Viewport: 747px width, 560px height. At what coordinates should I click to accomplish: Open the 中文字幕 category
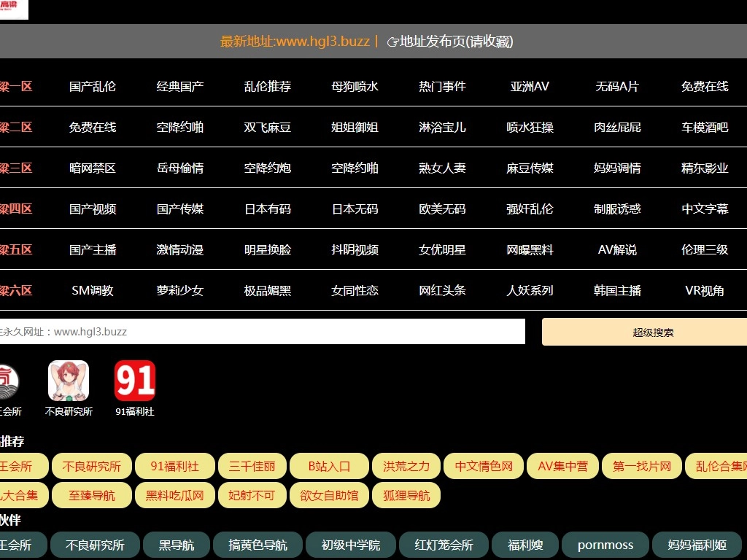pyautogui.click(x=705, y=209)
